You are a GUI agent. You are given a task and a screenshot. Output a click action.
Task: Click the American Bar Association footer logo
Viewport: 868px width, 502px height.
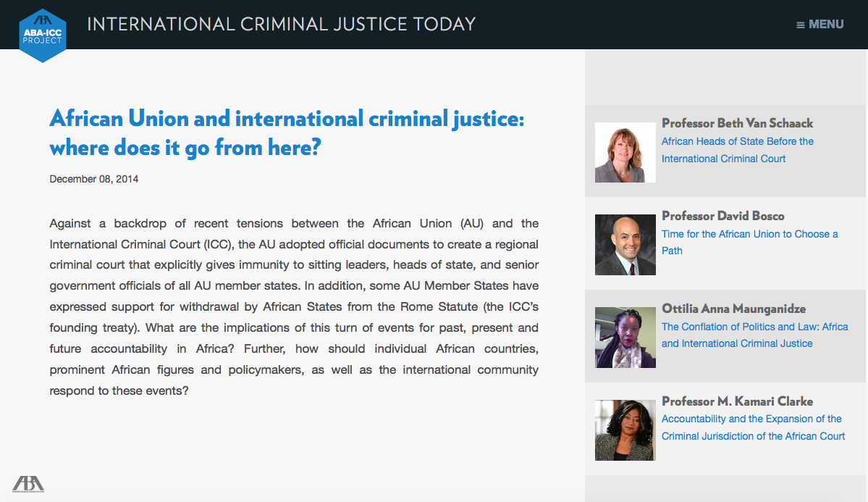(x=28, y=484)
